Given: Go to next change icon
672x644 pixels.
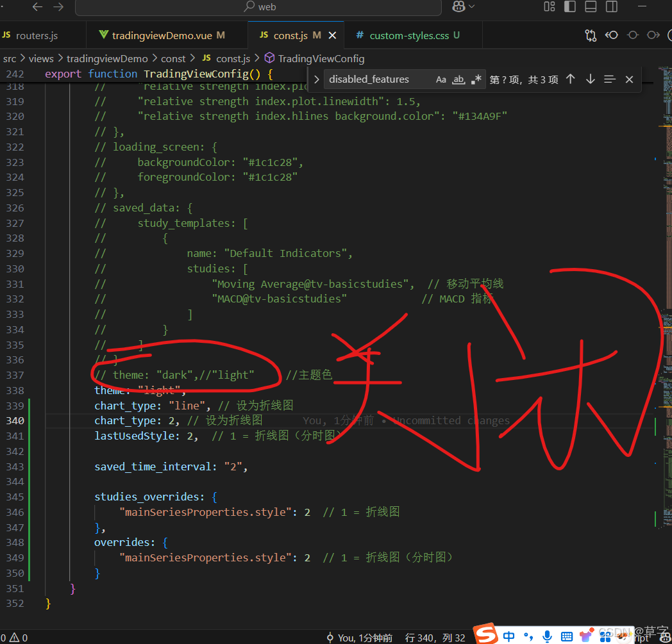Looking at the screenshot, I should click(x=653, y=35).
